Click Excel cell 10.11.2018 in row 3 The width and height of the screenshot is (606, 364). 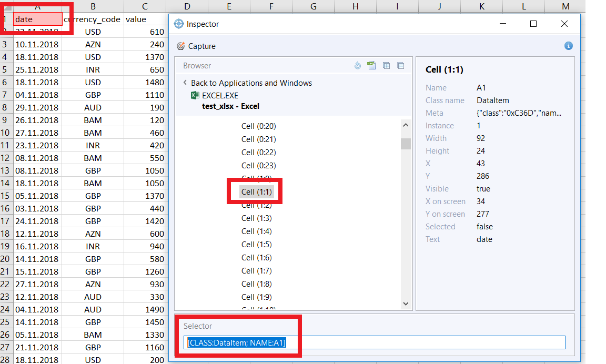click(37, 44)
